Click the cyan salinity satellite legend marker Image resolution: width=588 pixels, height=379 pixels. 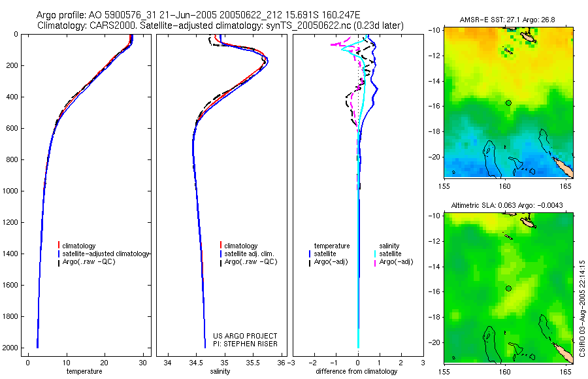(375, 254)
